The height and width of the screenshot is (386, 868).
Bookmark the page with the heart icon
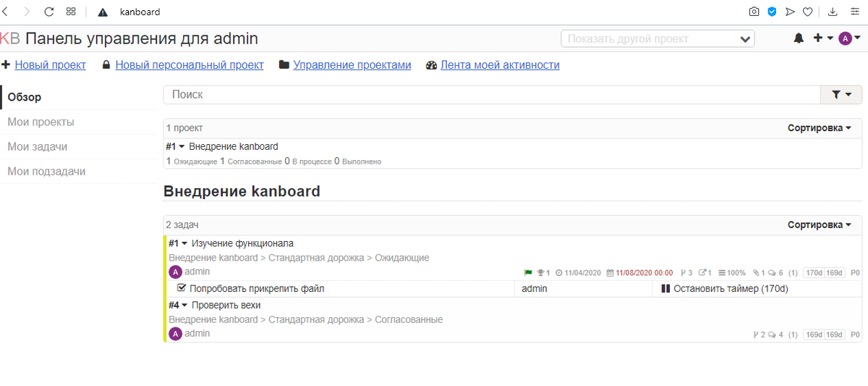pyautogui.click(x=808, y=12)
